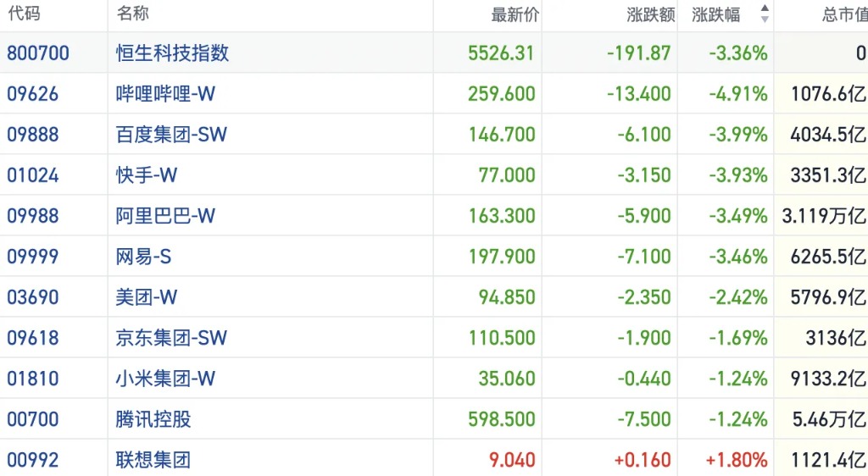Open 小米集团-W stock name
Image resolution: width=868 pixels, height=476 pixels.
166,379
